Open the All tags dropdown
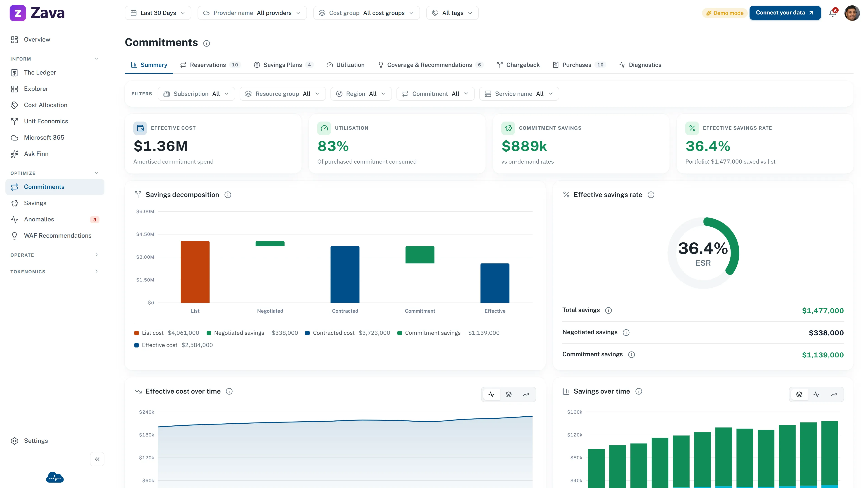Screen dimensions: 868x488 point(452,13)
